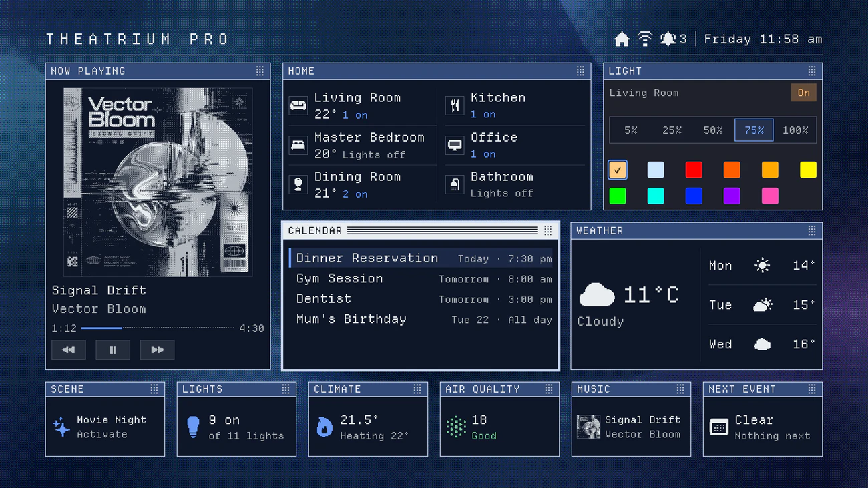Viewport: 868px width, 488px height.
Task: Click the Living Room sofa icon
Action: point(298,105)
